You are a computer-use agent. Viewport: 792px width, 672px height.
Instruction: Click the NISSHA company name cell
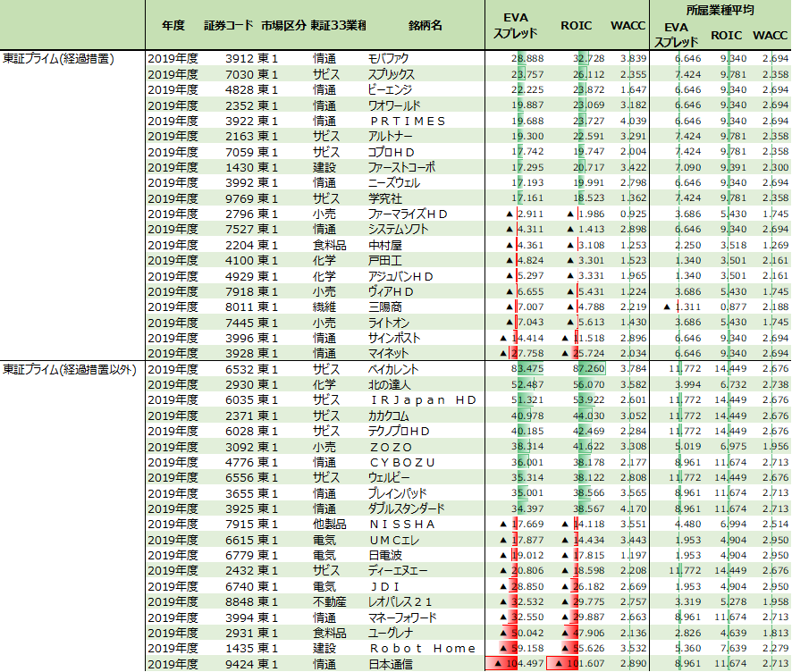402,524
